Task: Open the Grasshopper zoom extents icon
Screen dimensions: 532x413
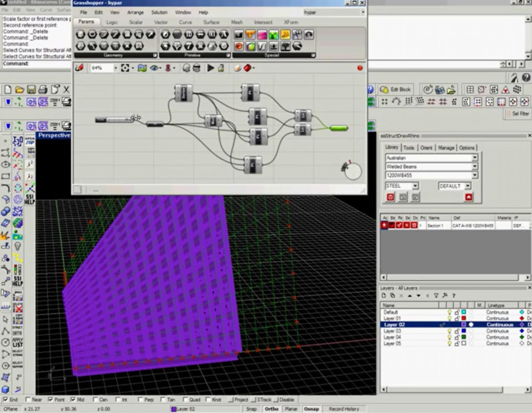Action: tap(125, 68)
